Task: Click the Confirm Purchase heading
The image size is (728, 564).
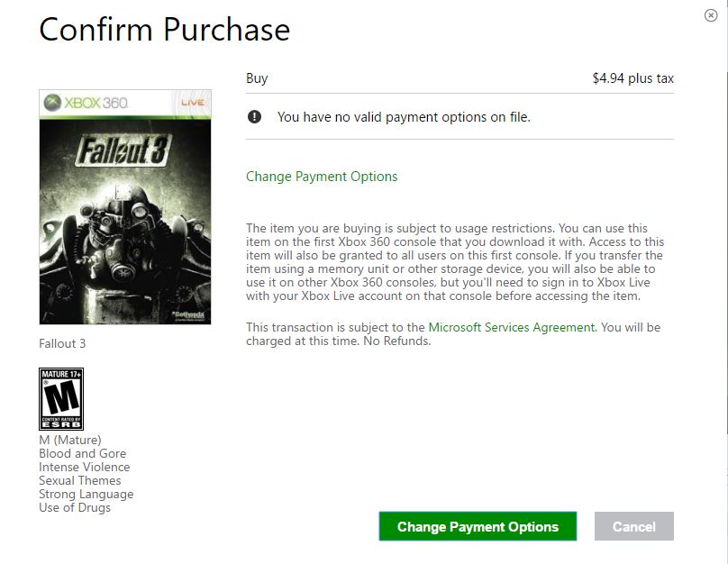Action: tap(165, 30)
